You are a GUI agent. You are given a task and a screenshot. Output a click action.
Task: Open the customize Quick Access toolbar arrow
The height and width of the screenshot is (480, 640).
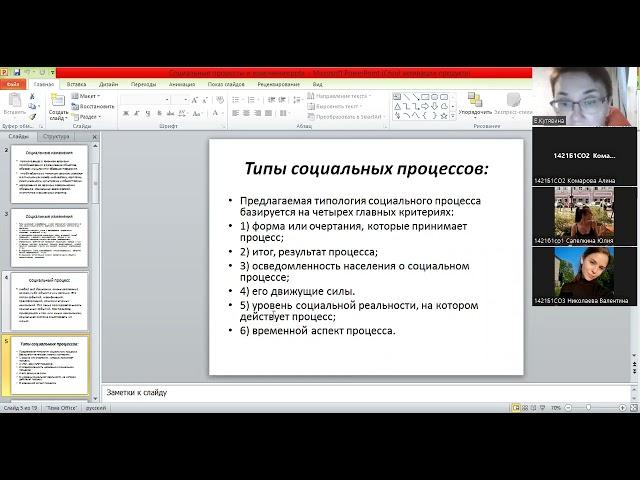[53, 73]
